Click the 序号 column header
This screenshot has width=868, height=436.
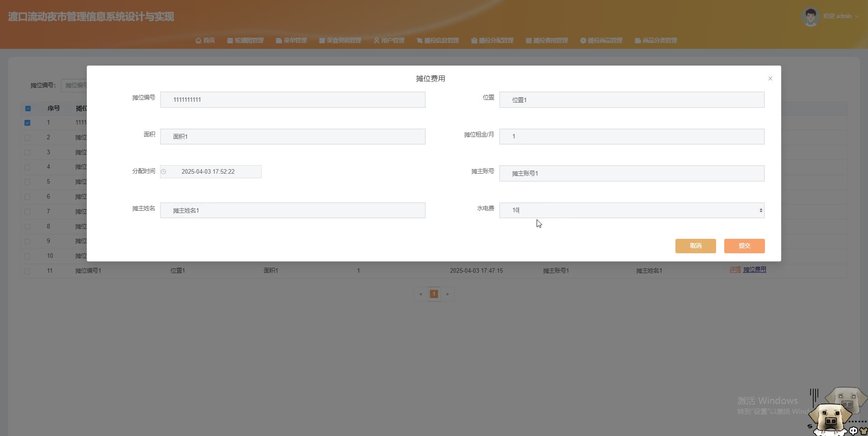click(x=54, y=109)
